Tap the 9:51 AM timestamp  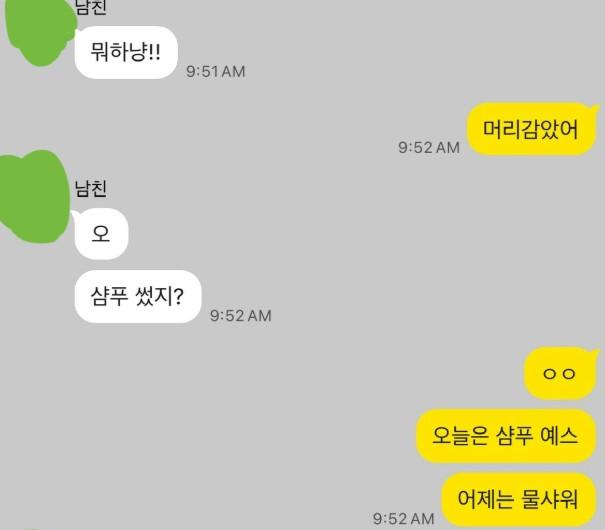point(215,71)
